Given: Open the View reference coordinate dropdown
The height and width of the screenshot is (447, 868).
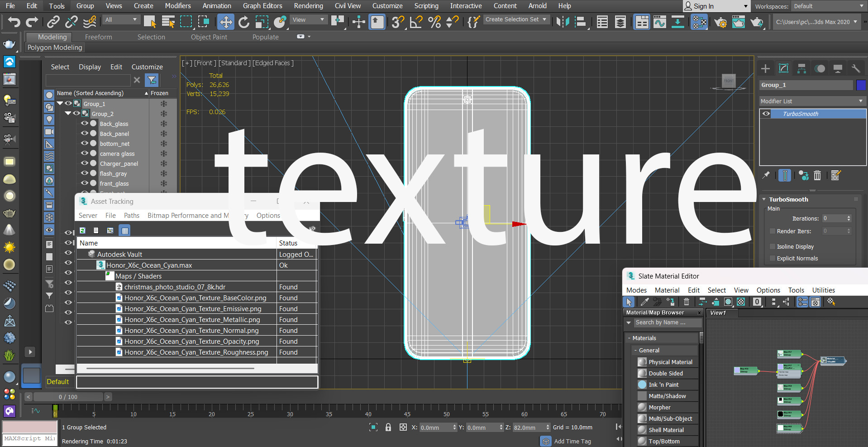Looking at the screenshot, I should pyautogui.click(x=309, y=20).
